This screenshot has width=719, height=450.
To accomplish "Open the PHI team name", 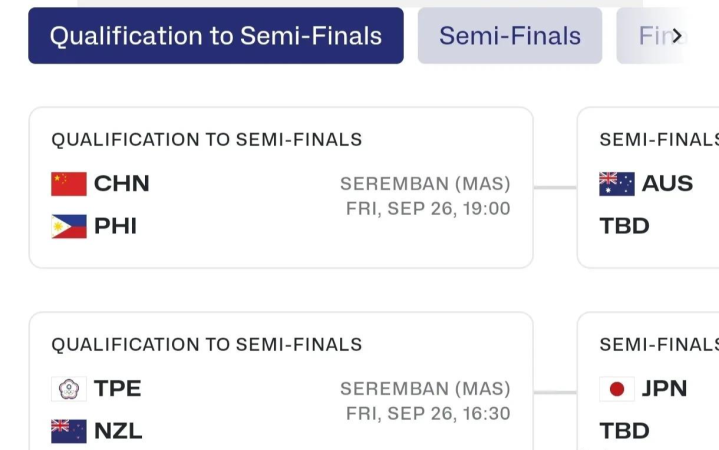I will pos(116,226).
